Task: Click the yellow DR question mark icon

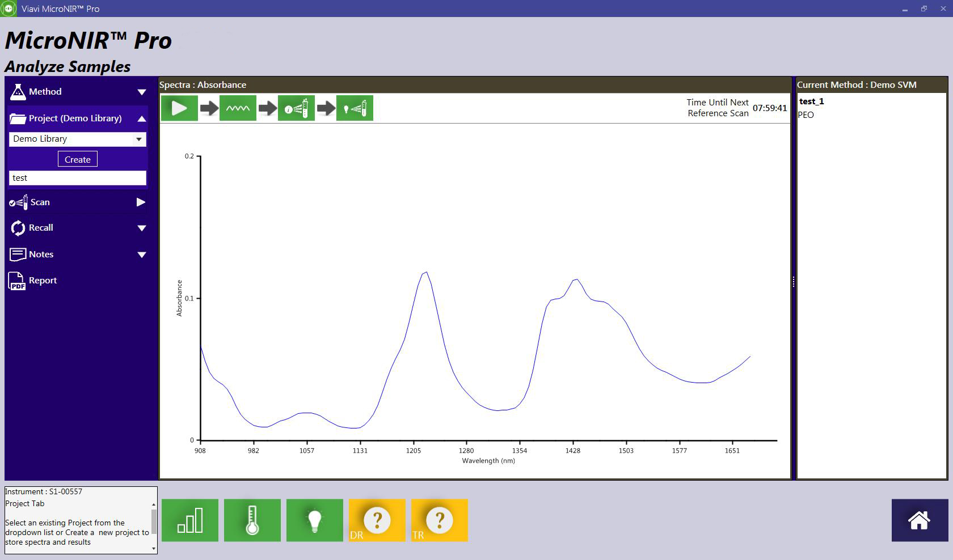Action: 377,520
